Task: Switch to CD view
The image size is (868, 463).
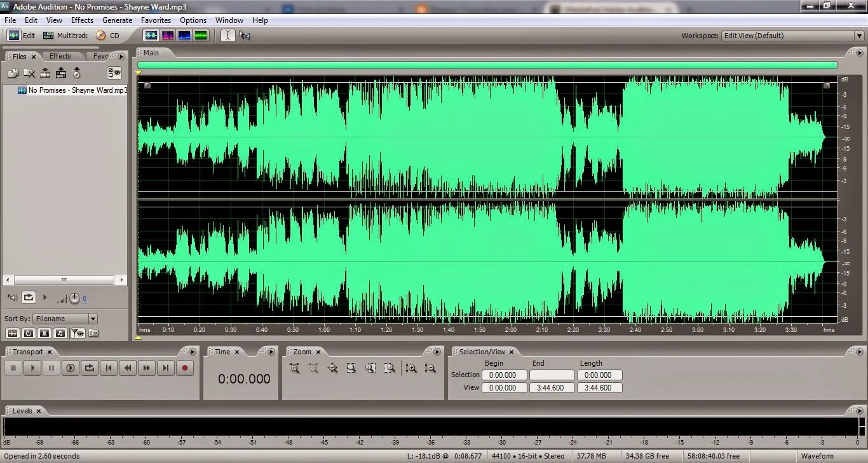Action: pos(107,36)
